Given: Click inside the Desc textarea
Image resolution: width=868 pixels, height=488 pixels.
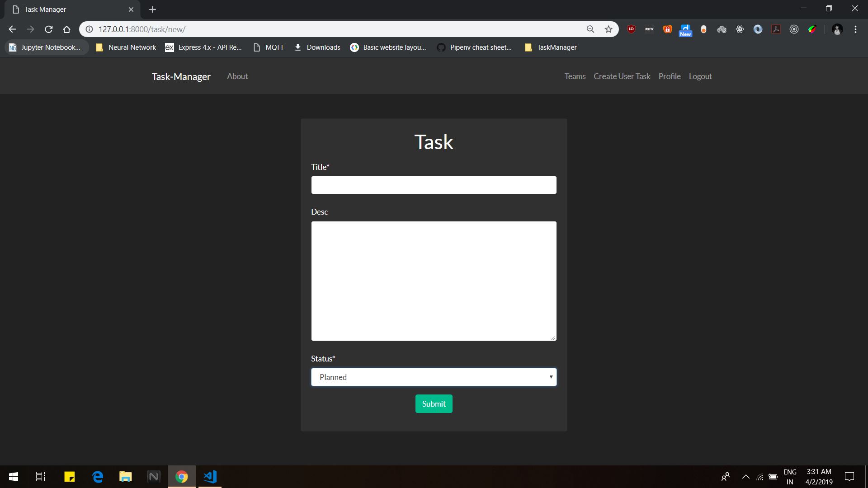Looking at the screenshot, I should tap(434, 281).
